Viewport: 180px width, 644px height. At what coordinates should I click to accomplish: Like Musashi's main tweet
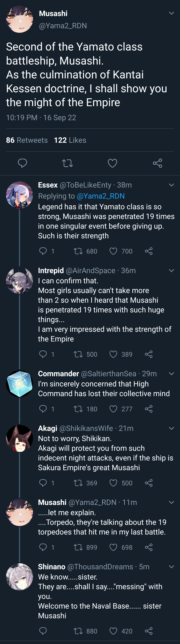point(112,163)
